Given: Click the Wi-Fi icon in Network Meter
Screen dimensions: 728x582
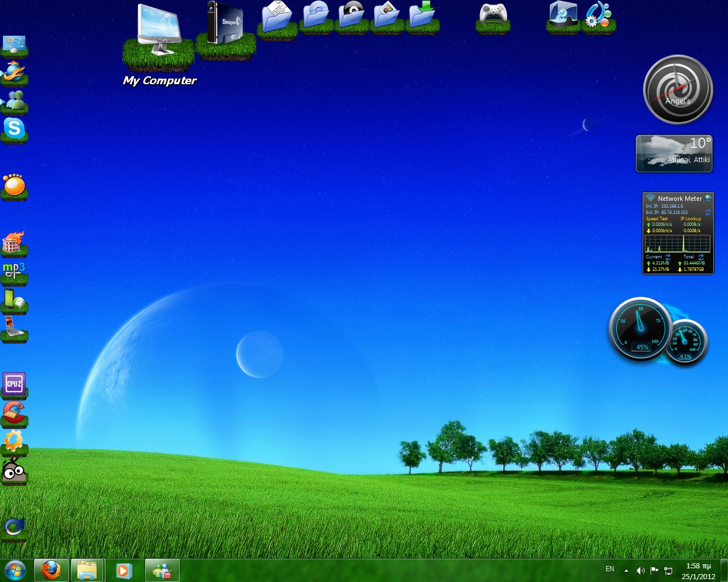Looking at the screenshot, I should 651,198.
